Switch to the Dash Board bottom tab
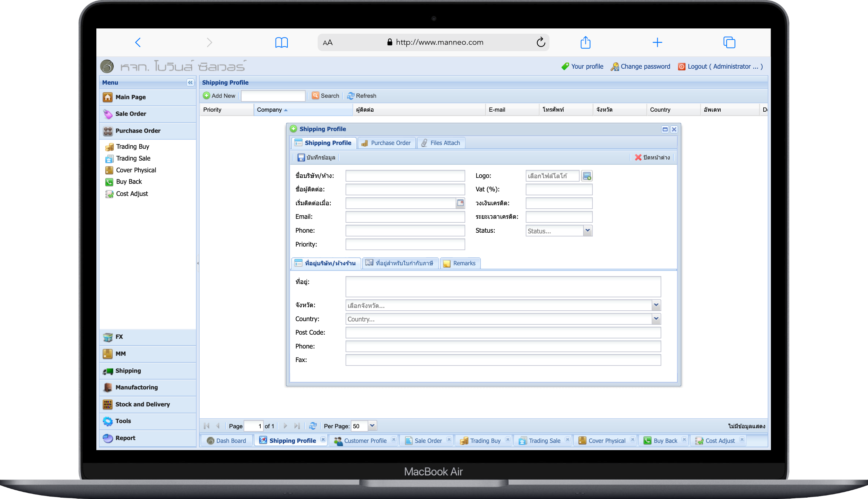Viewport: 868px width, 499px height. click(227, 441)
